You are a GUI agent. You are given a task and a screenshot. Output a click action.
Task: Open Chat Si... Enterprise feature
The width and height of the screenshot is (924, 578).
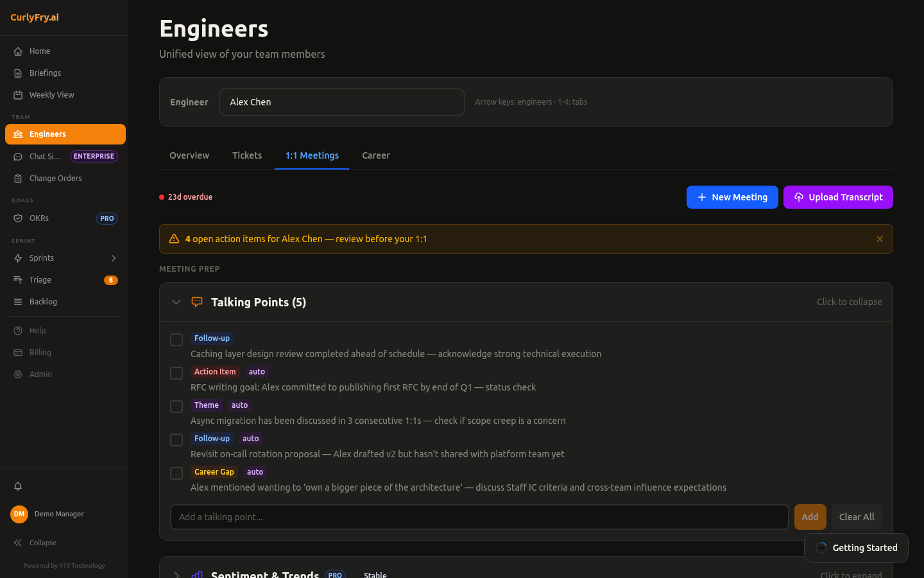click(x=46, y=156)
